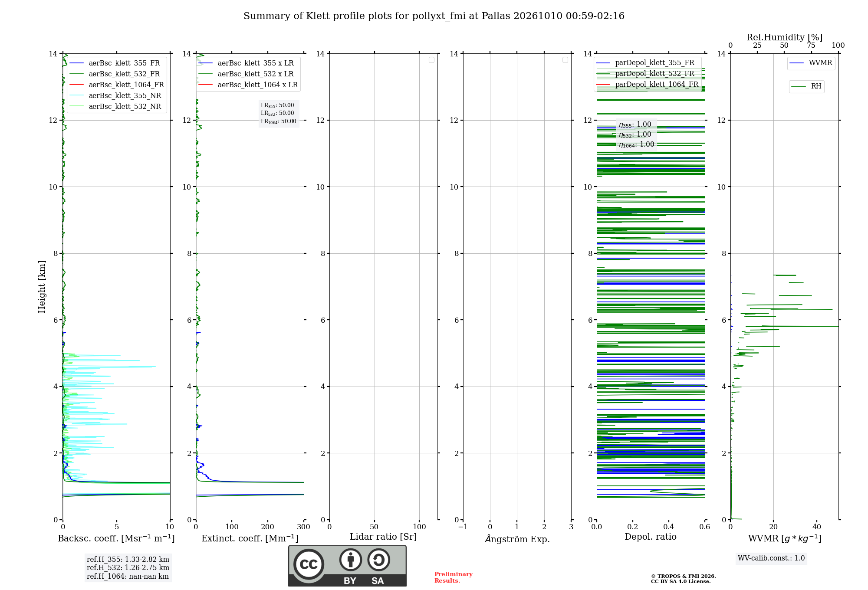Click the η355: 1.00 annotation
This screenshot has height=590, width=868.
pos(635,125)
